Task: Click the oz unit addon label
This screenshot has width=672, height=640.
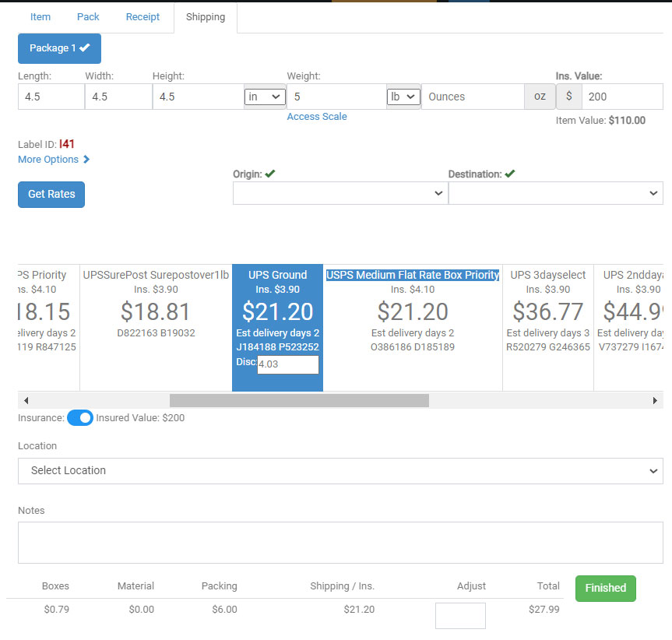Action: point(540,97)
